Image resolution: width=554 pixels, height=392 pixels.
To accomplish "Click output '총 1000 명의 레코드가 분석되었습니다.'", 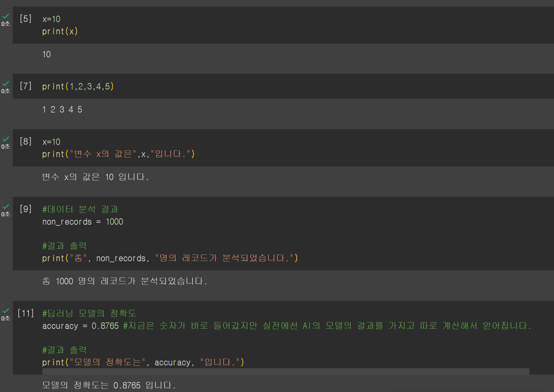I will click(125, 281).
